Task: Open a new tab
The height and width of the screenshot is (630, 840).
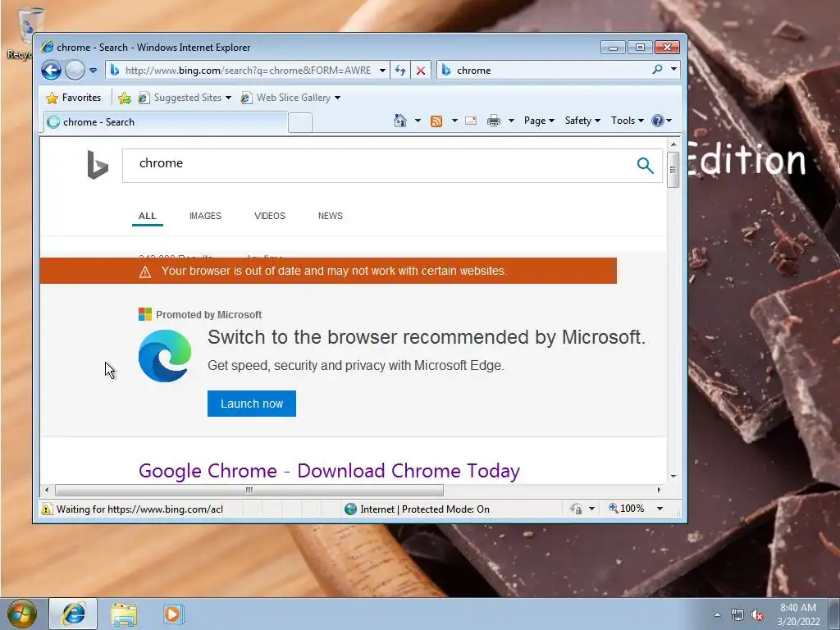Action: click(300, 123)
